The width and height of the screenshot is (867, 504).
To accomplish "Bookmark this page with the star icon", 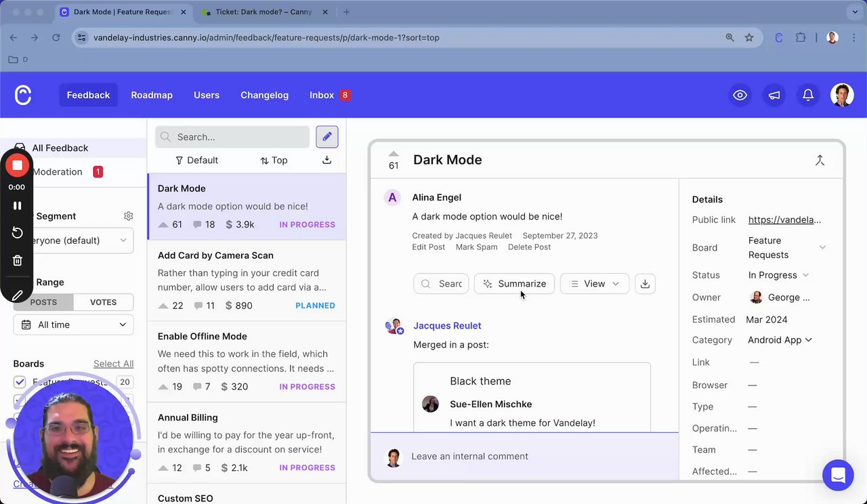I will tap(749, 37).
